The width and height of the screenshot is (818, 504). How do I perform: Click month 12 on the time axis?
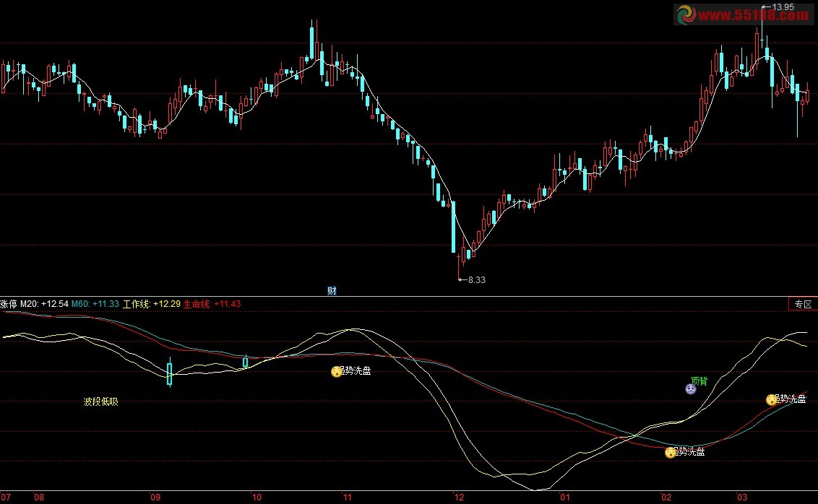pyautogui.click(x=459, y=498)
